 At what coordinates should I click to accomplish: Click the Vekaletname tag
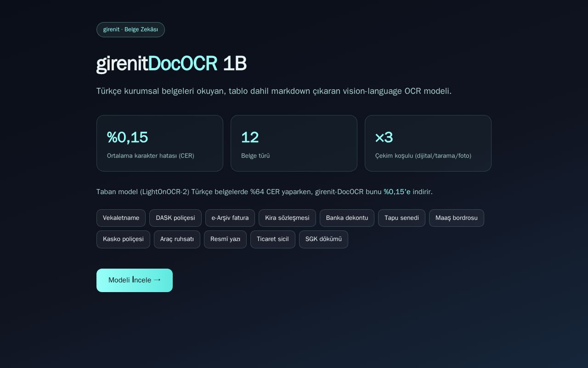121,218
